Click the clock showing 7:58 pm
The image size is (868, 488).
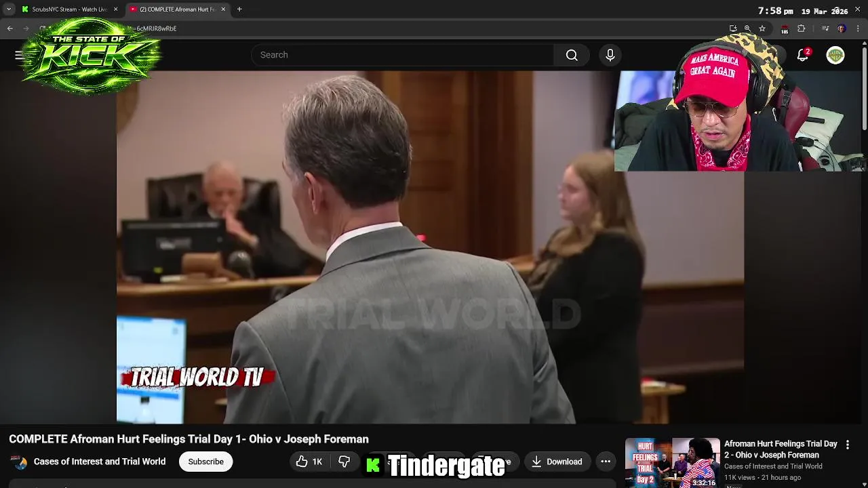pos(775,11)
